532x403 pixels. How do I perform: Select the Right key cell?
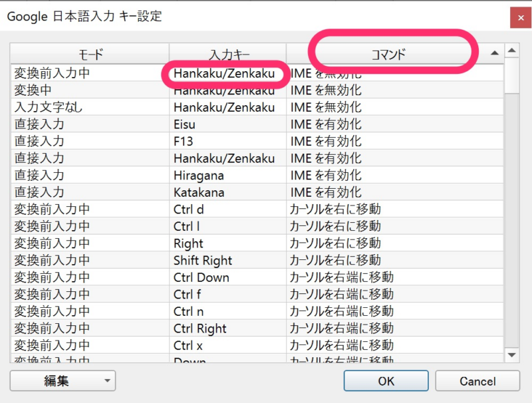coord(227,243)
